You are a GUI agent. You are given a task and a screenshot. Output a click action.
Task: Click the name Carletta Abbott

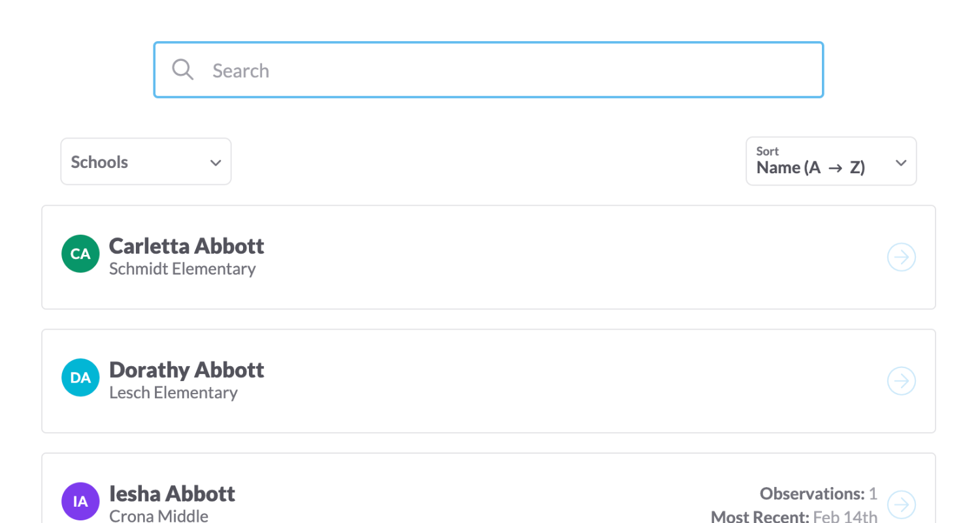pos(186,246)
